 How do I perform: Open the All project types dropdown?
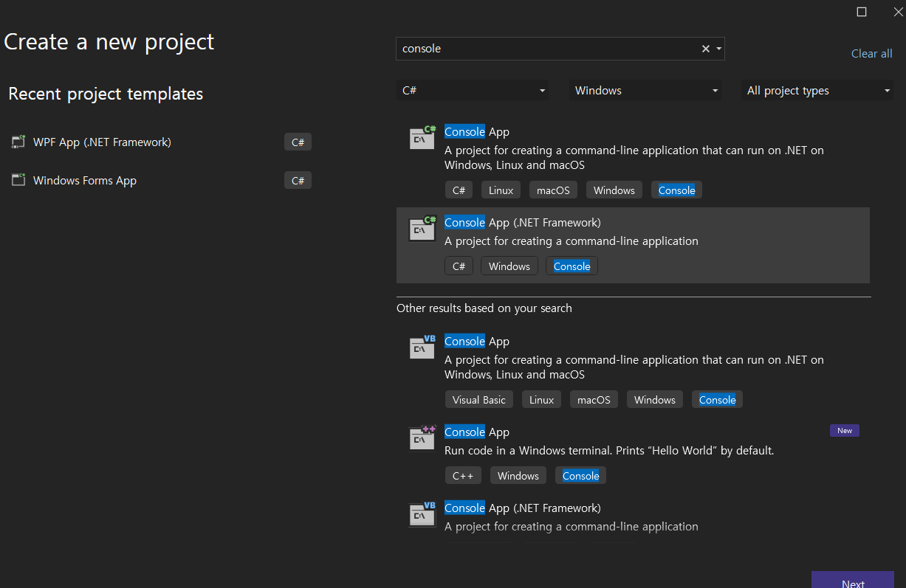pos(817,90)
